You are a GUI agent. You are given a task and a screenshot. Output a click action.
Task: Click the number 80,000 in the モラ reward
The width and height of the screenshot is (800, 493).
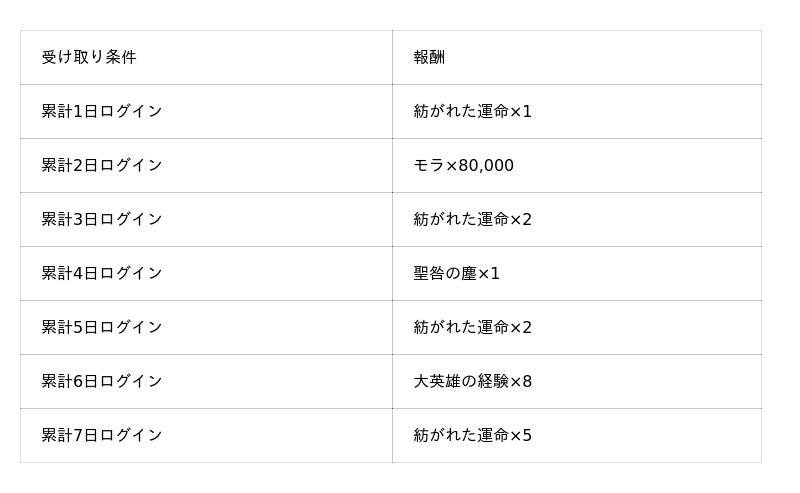point(485,165)
